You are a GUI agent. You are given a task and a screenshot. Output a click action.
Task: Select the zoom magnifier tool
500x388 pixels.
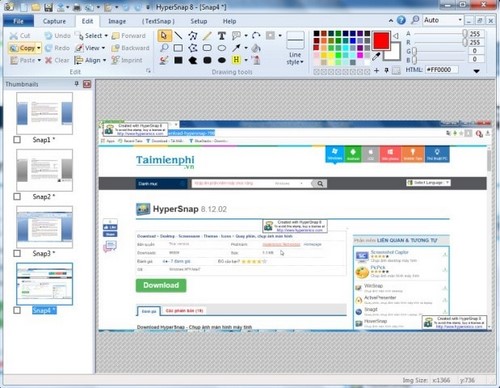tap(164, 48)
